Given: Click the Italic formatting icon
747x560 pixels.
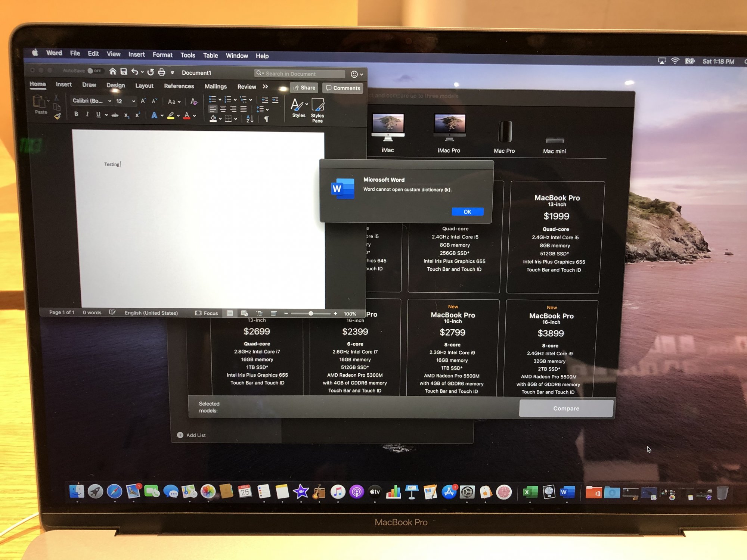Looking at the screenshot, I should tap(87, 114).
